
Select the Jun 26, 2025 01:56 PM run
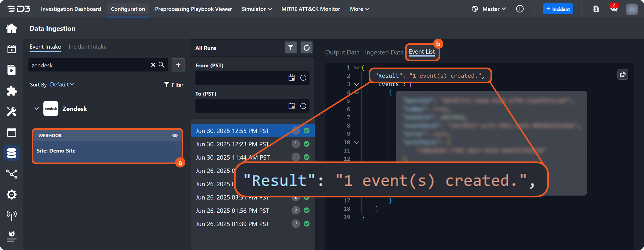[232, 211]
